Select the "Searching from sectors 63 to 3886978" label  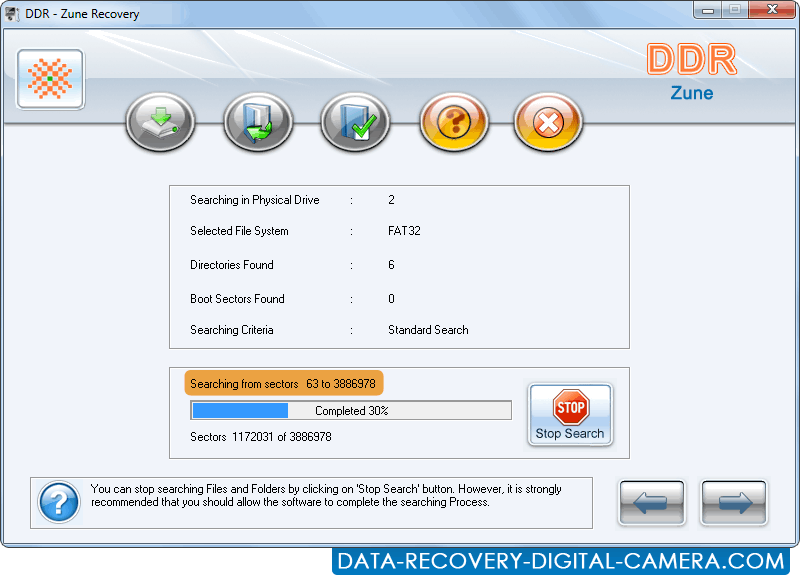283,383
